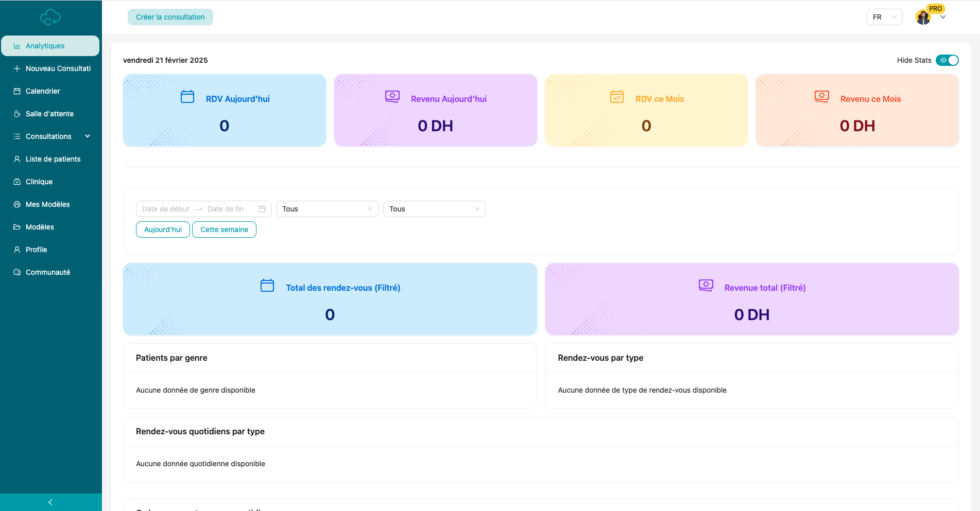The width and height of the screenshot is (980, 511).
Task: Click the Mes Modèles printer icon
Action: pos(17,204)
